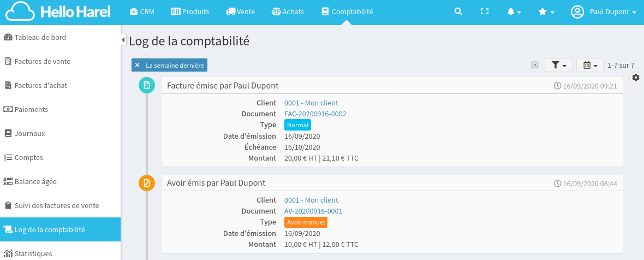Click the teal invoice timeline icon
644x260 pixels.
146,85
